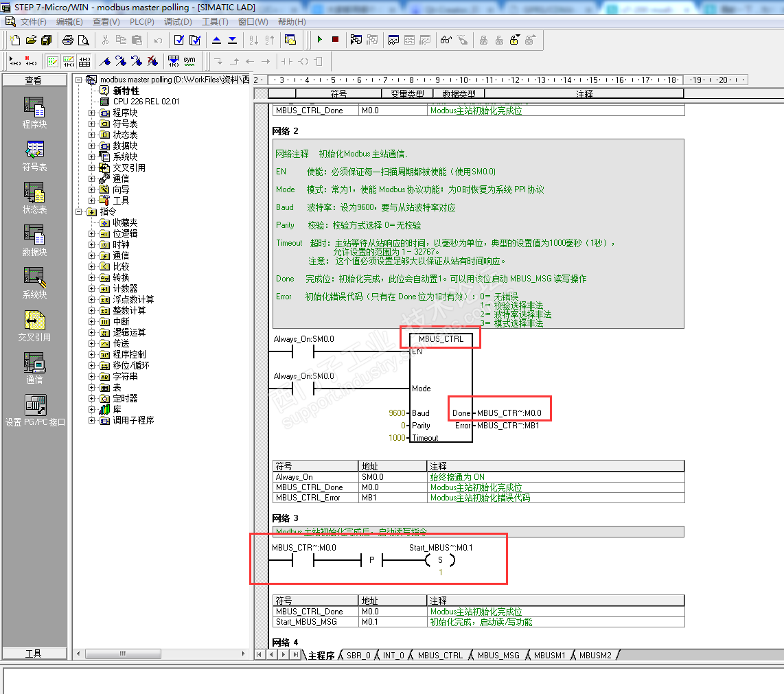
Task: Click the 网络 3 title
Action: tap(285, 518)
